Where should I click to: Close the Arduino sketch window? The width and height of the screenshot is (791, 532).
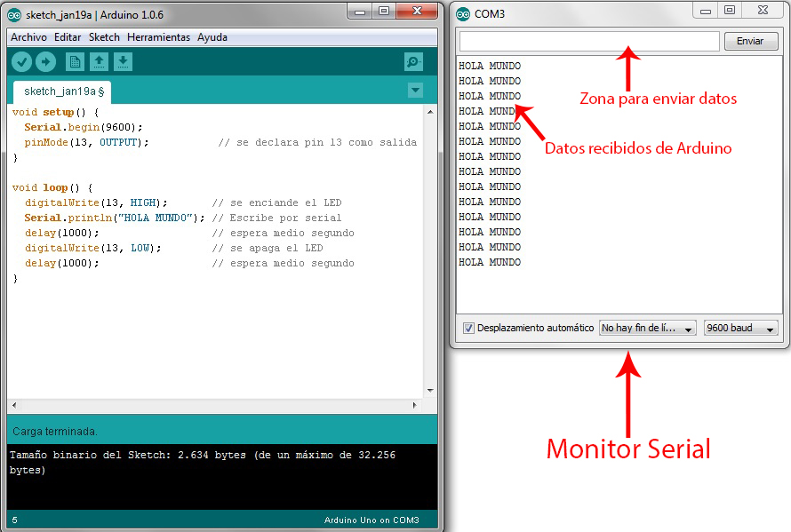pyautogui.click(x=417, y=11)
